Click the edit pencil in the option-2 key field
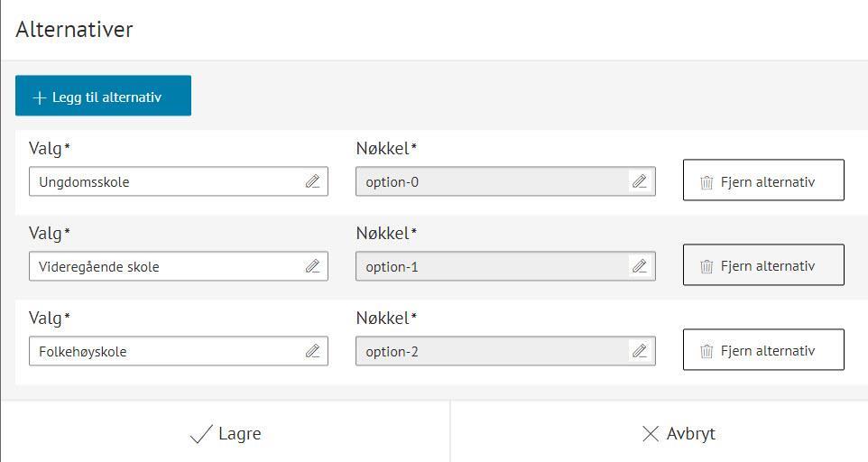The height and width of the screenshot is (462, 868). [640, 351]
